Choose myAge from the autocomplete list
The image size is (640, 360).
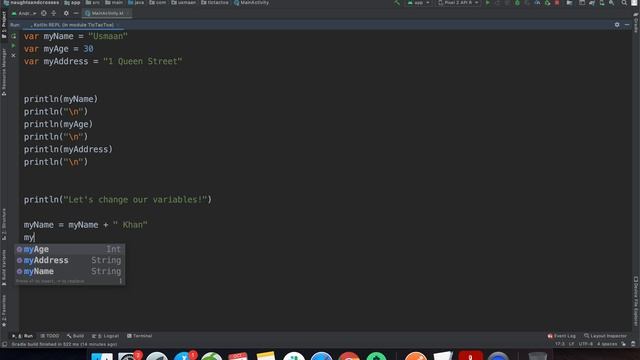pos(70,249)
